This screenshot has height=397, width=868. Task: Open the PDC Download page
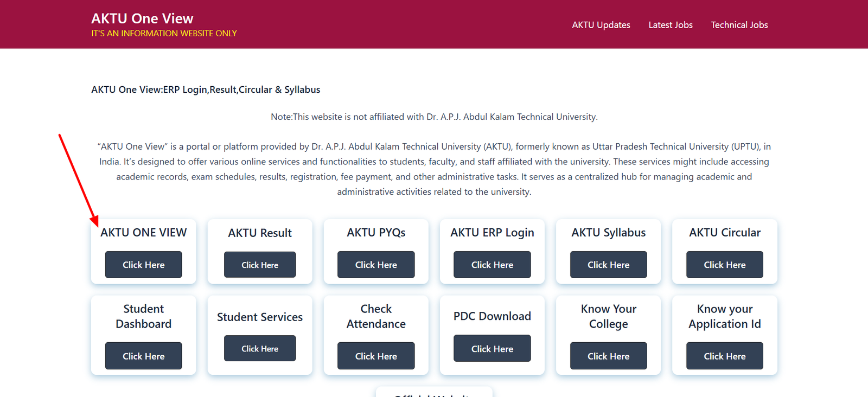(492, 348)
